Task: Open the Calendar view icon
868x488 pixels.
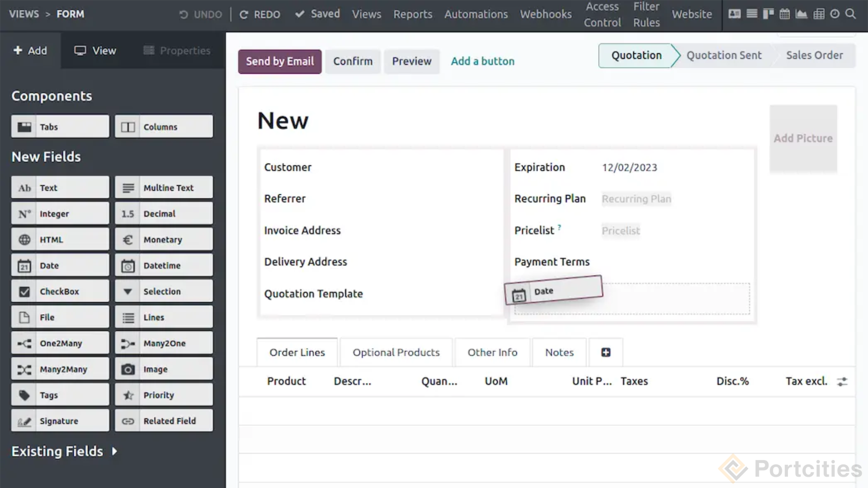Action: (x=784, y=14)
